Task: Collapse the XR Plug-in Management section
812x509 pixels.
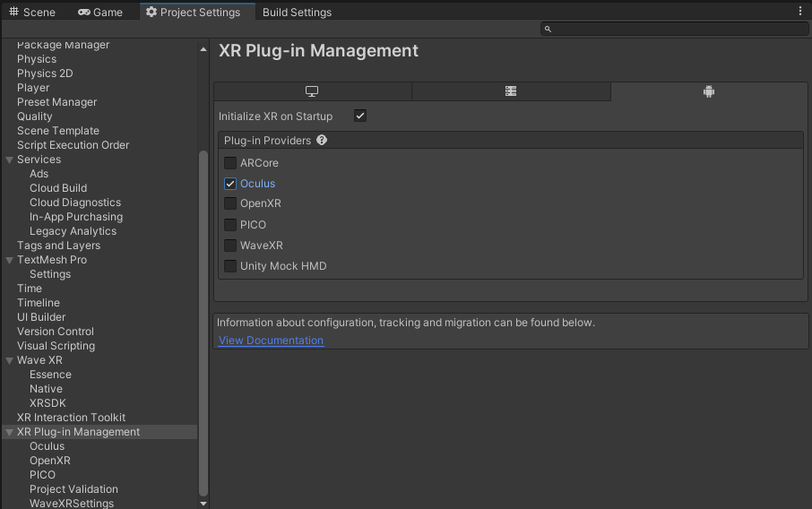Action: (x=9, y=432)
